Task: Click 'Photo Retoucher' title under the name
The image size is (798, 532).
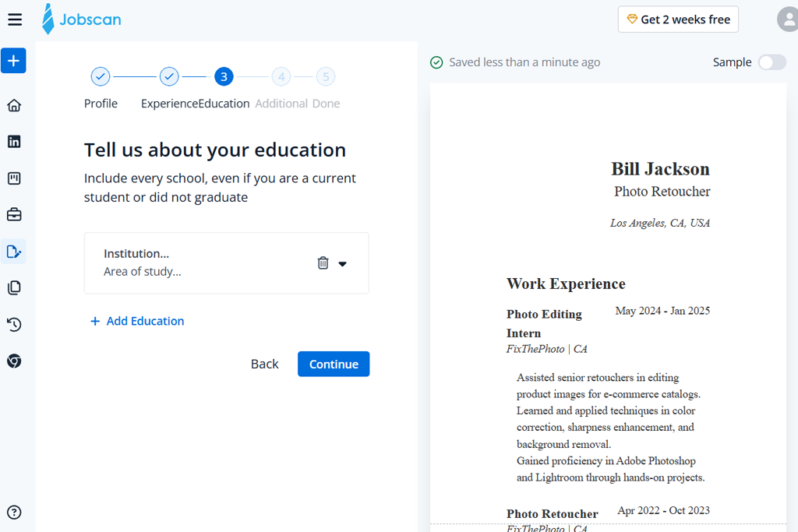Action: click(x=662, y=192)
